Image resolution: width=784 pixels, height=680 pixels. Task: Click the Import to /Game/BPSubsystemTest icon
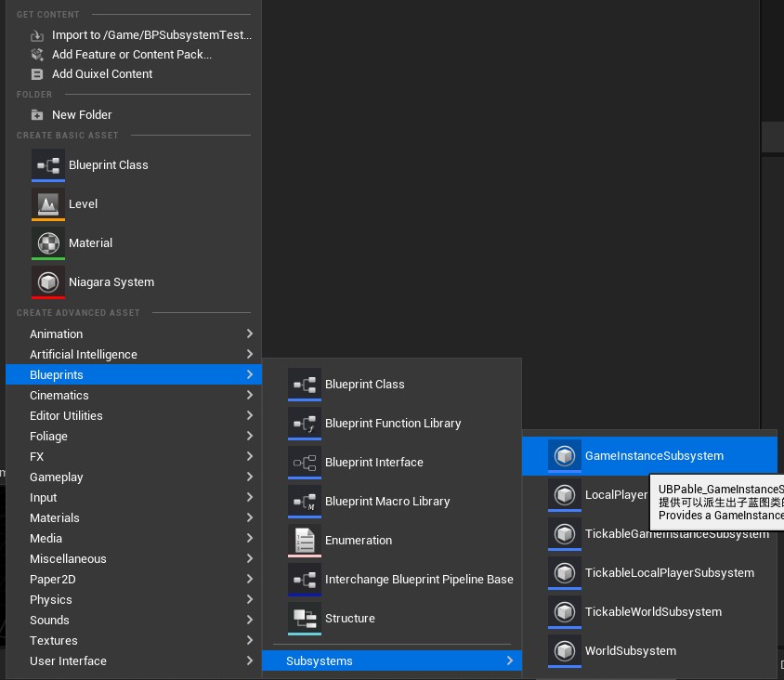point(37,34)
